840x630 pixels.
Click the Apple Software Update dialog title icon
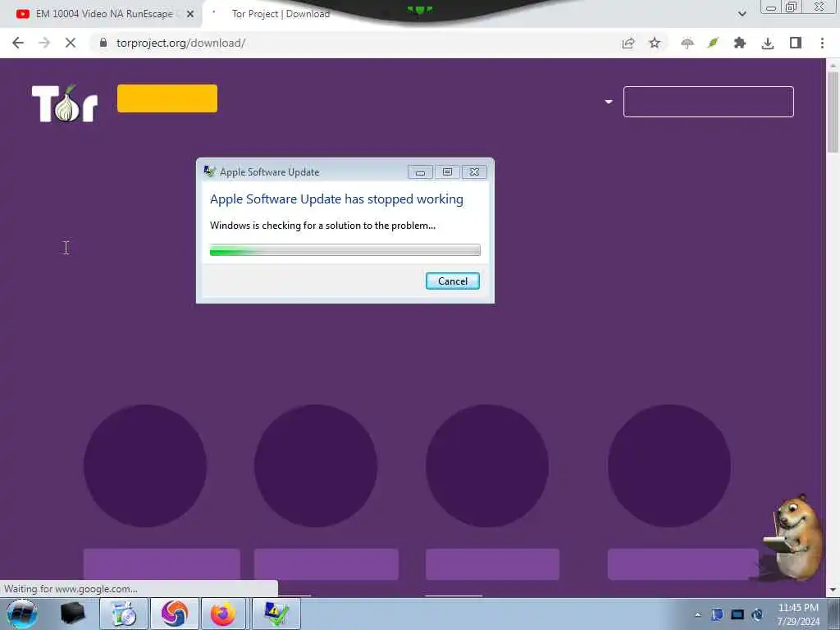tap(209, 171)
